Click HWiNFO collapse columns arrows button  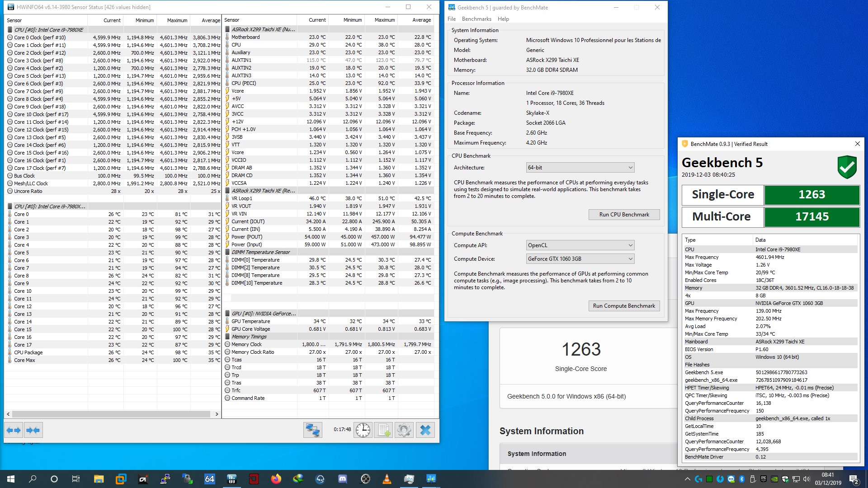33,430
